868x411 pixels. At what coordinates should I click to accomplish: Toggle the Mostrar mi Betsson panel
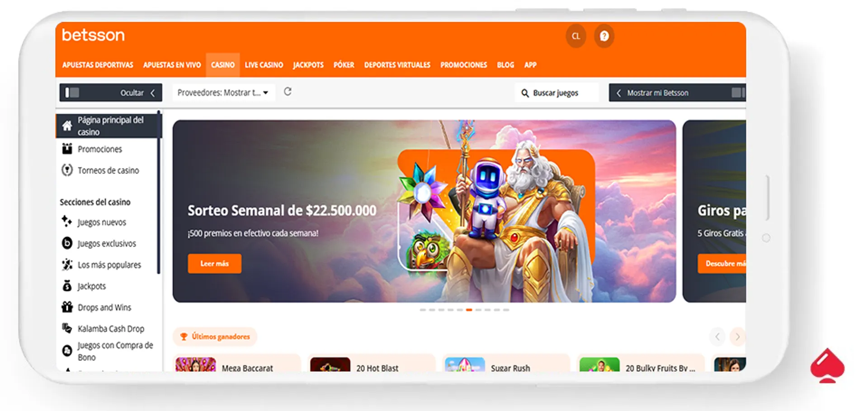click(x=677, y=93)
